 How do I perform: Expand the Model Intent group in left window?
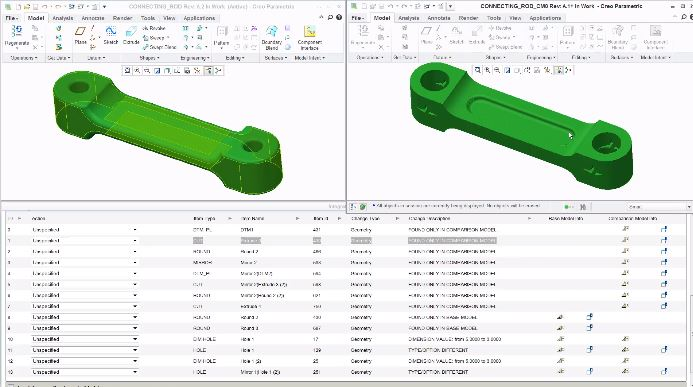pos(309,58)
